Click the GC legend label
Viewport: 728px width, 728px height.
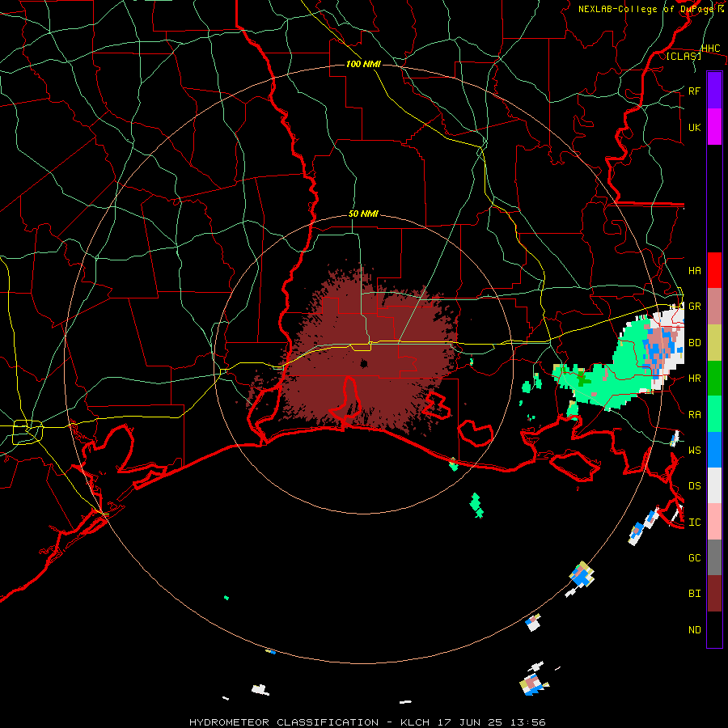click(694, 558)
